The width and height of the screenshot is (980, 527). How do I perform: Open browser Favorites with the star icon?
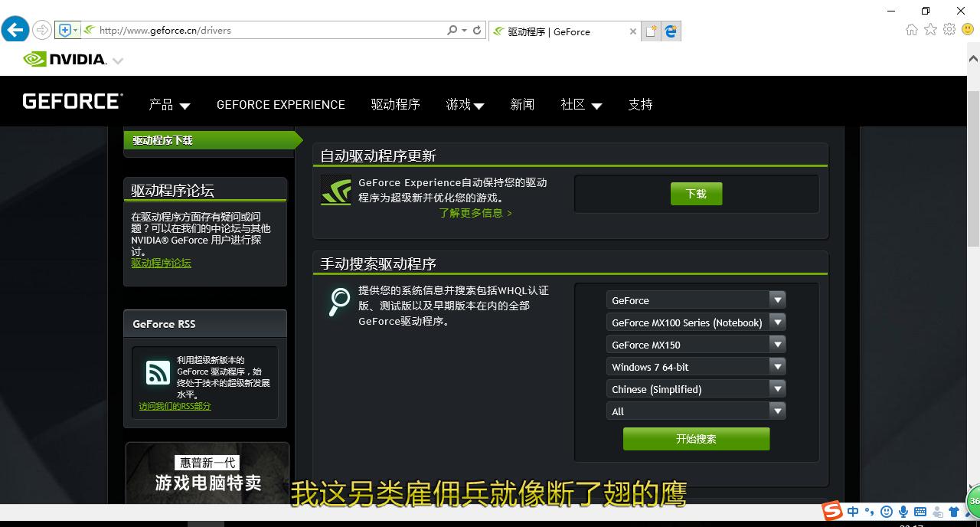[929, 29]
